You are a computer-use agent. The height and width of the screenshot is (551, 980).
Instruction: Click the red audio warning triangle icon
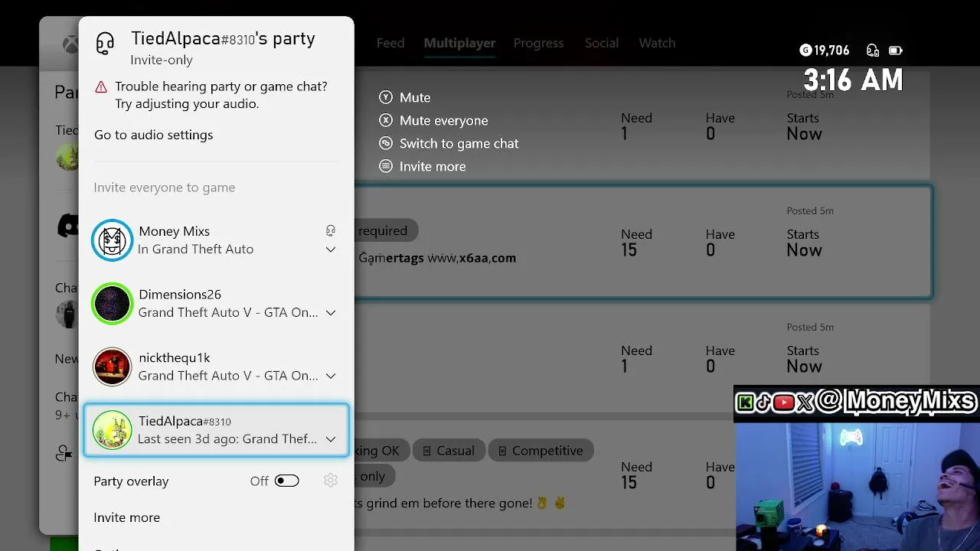(101, 87)
